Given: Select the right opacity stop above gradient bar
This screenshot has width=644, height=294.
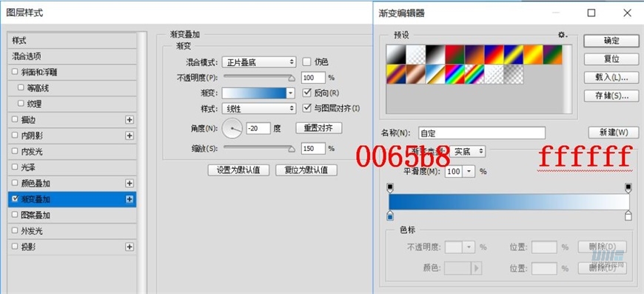Looking at the screenshot, I should (628, 188).
